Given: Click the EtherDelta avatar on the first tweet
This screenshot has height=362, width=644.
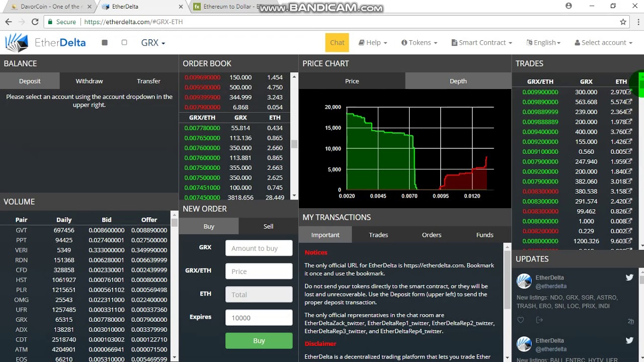Looking at the screenshot, I should pos(524,281).
